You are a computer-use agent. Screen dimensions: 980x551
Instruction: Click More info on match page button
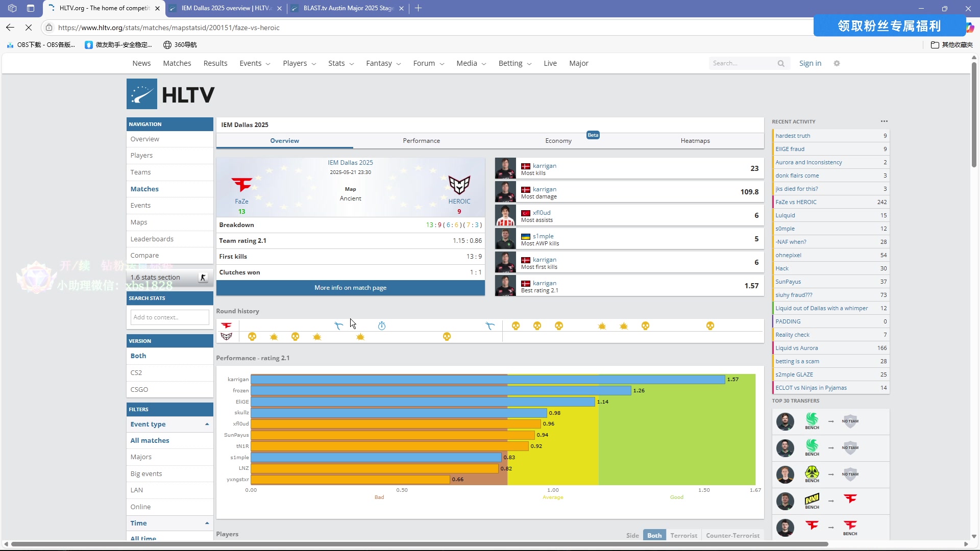(351, 288)
